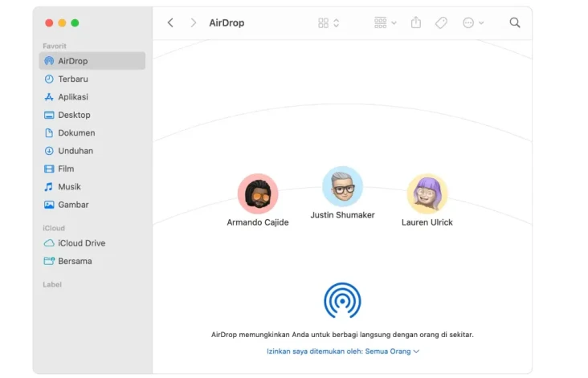Click the name Armando Cajide
The height and width of the screenshot is (378, 588).
click(x=258, y=222)
